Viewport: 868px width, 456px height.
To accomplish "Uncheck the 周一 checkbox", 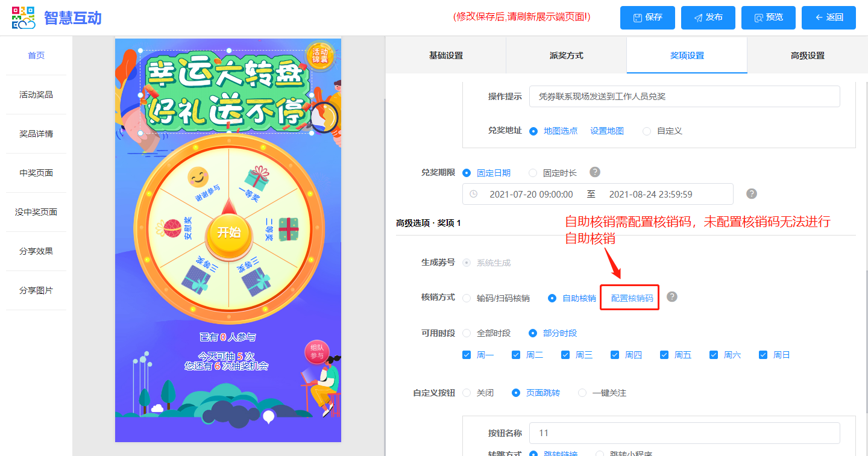I will point(467,355).
